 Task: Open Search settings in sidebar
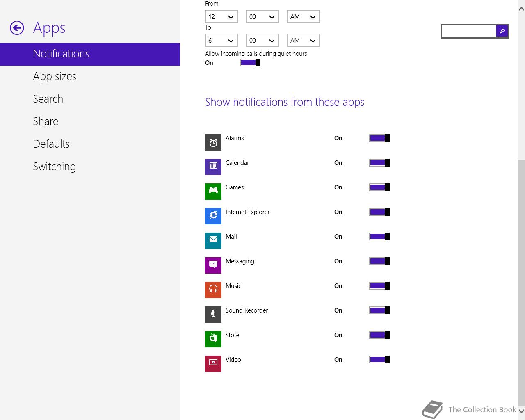(90, 99)
